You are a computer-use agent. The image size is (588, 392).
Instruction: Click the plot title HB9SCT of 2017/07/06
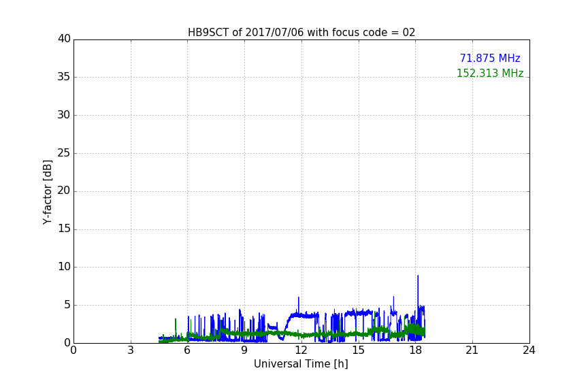pos(301,33)
